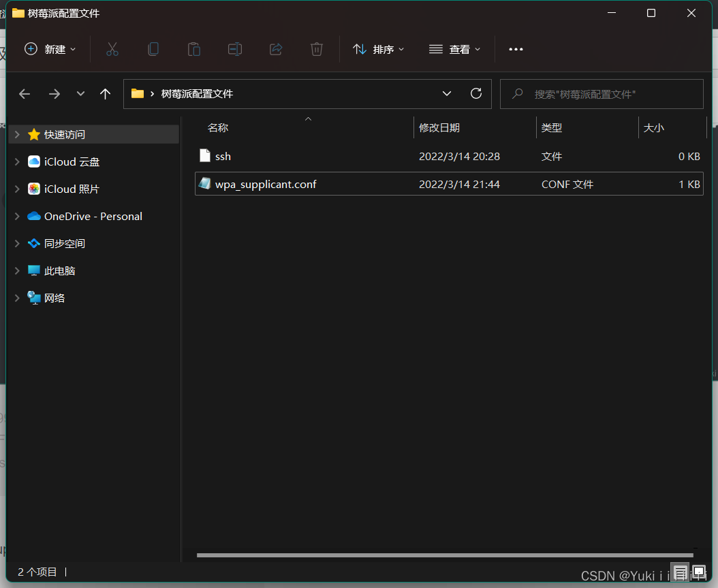Click the Share icon in toolbar

[x=276, y=49]
